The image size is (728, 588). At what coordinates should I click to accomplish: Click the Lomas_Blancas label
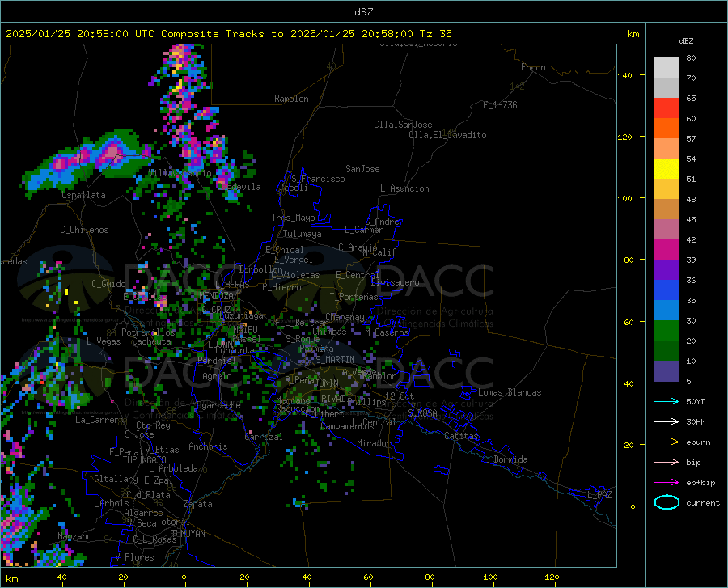point(510,392)
